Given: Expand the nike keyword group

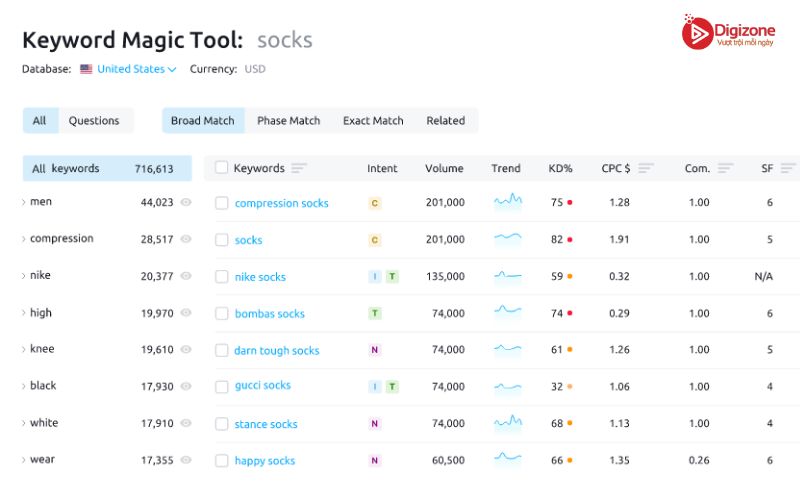Looking at the screenshot, I should 23,276.
